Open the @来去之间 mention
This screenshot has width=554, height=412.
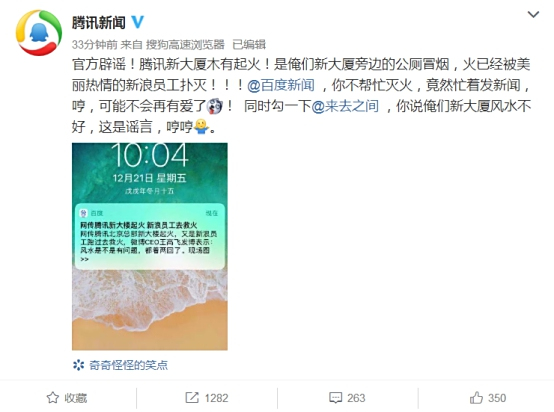tap(345, 106)
